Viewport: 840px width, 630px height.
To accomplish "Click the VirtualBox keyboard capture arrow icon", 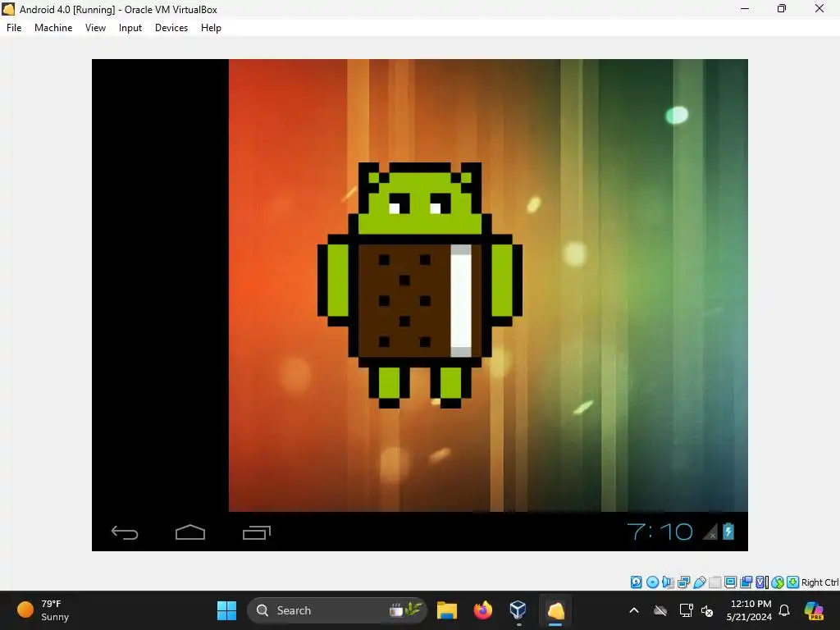I will pyautogui.click(x=793, y=582).
